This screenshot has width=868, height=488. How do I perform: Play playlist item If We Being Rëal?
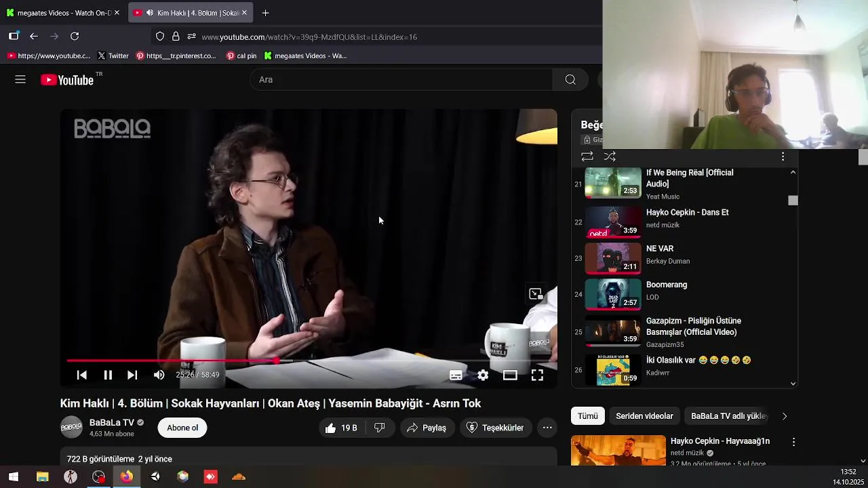coord(685,184)
